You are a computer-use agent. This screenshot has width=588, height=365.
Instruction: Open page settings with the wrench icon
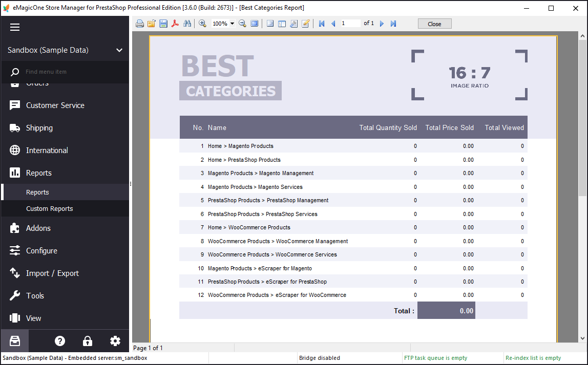[293, 24]
